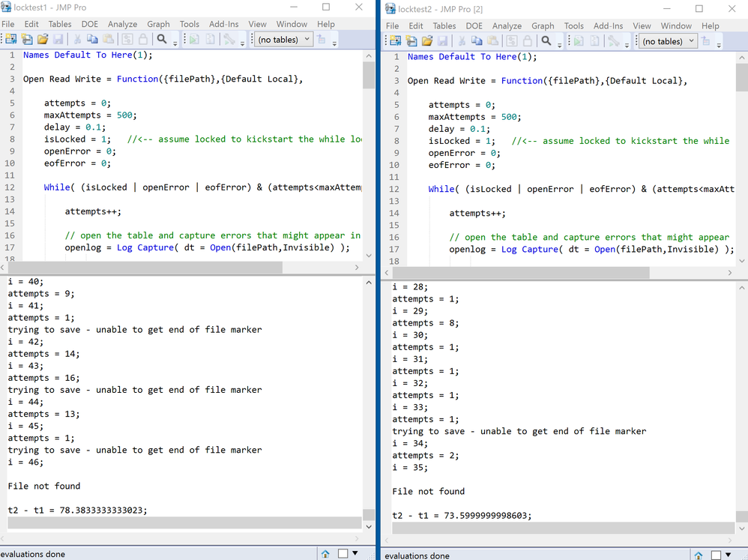The image size is (748, 560).
Task: Open the (no tables) dropdown in locktest1
Action: click(284, 40)
